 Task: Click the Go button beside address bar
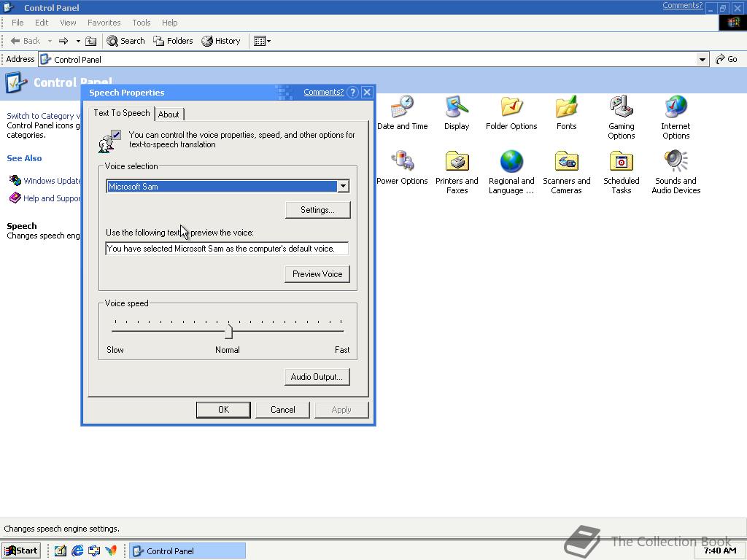click(x=727, y=59)
